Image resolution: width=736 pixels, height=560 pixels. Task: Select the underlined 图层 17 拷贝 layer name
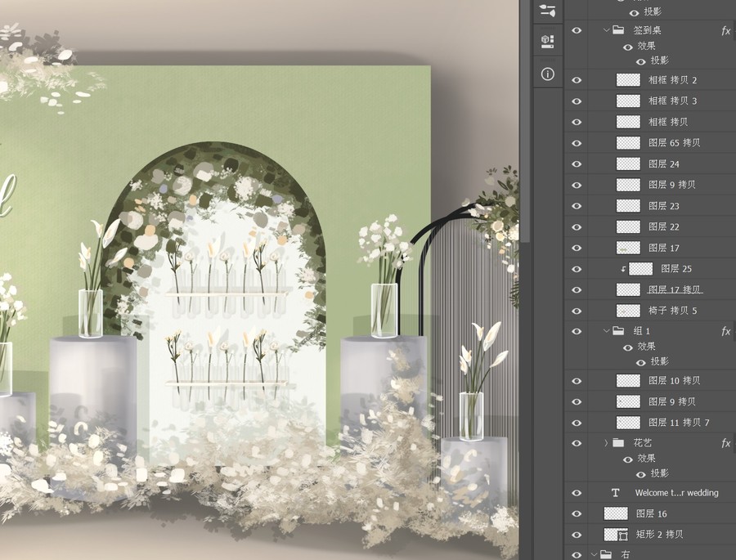pyautogui.click(x=675, y=289)
